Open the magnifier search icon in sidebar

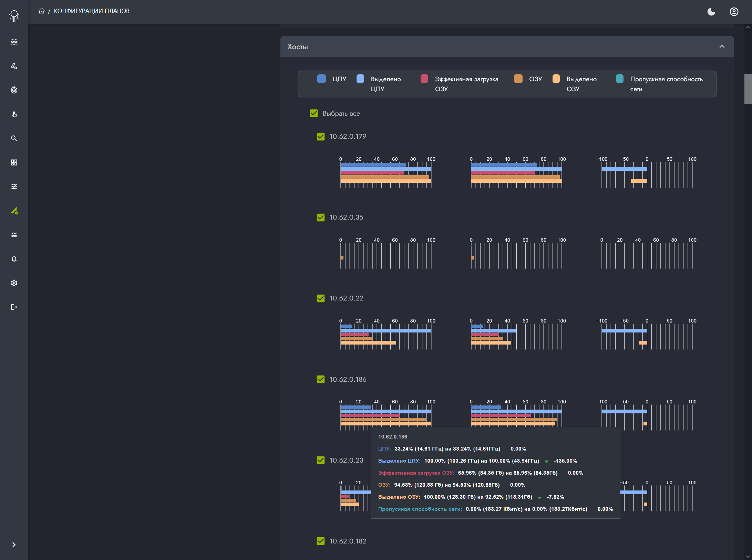tap(14, 138)
